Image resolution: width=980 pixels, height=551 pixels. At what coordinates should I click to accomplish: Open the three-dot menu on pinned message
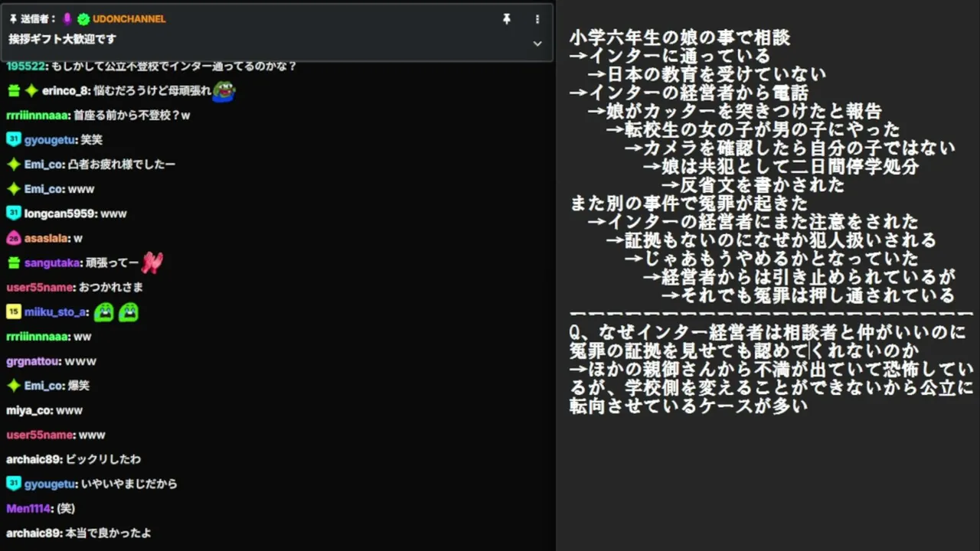tap(537, 19)
